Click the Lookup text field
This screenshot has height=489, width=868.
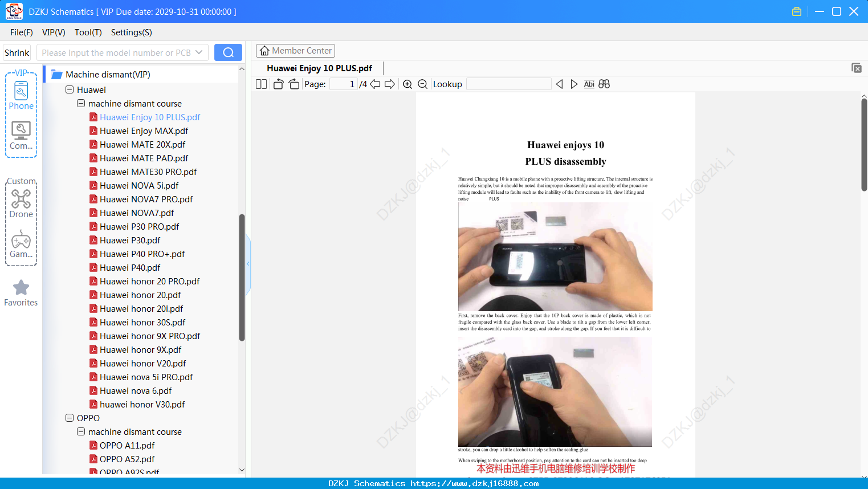click(x=509, y=84)
